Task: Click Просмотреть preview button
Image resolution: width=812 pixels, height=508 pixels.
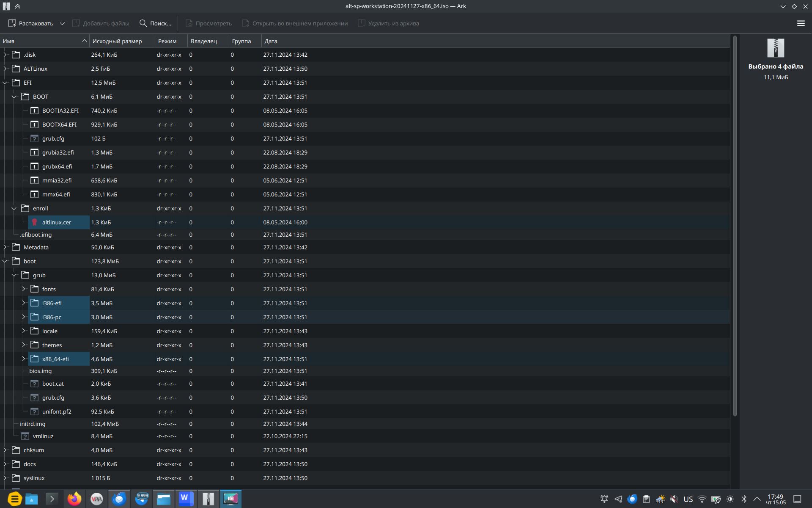Action: click(208, 23)
